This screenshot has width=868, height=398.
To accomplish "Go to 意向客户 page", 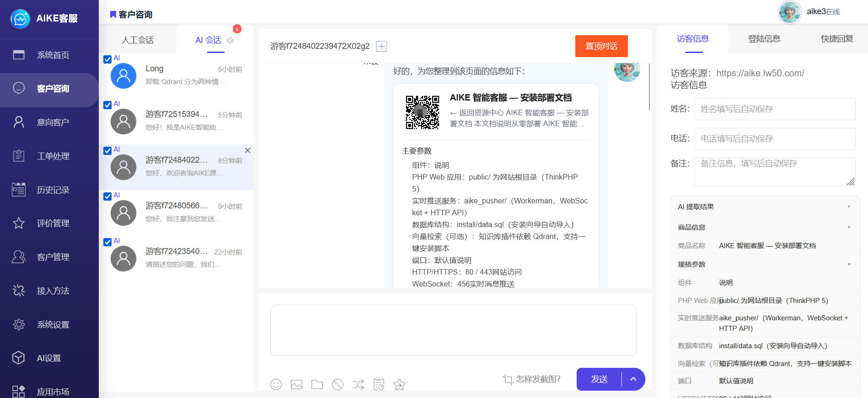I will point(49,122).
